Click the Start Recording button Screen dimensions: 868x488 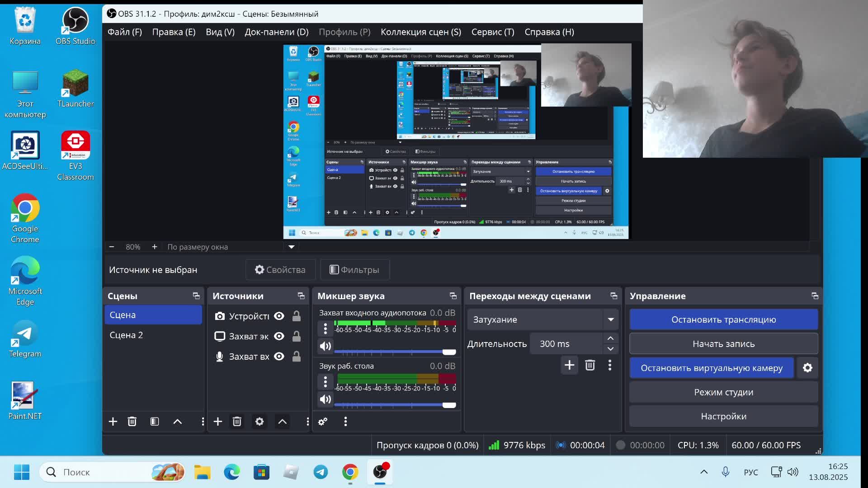(x=723, y=344)
